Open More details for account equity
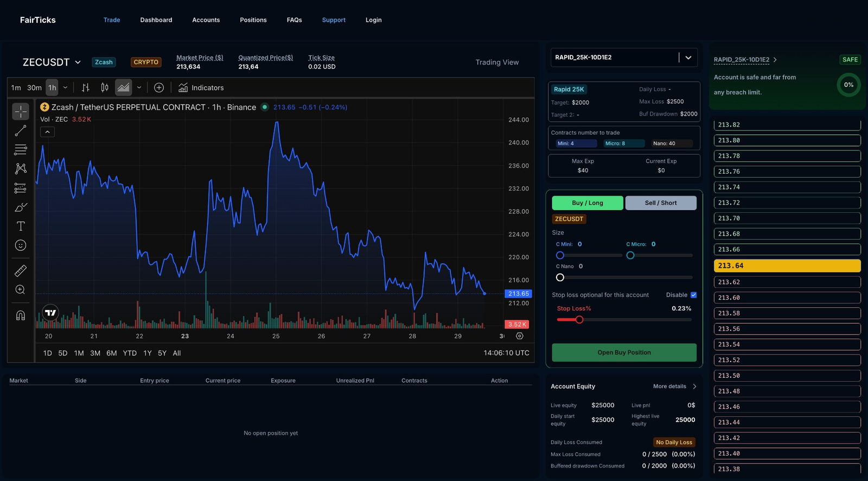 (x=675, y=387)
